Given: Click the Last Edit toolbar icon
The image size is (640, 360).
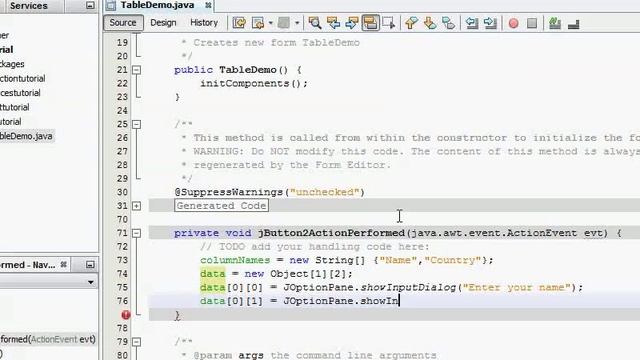Looking at the screenshot, I should coord(240,23).
